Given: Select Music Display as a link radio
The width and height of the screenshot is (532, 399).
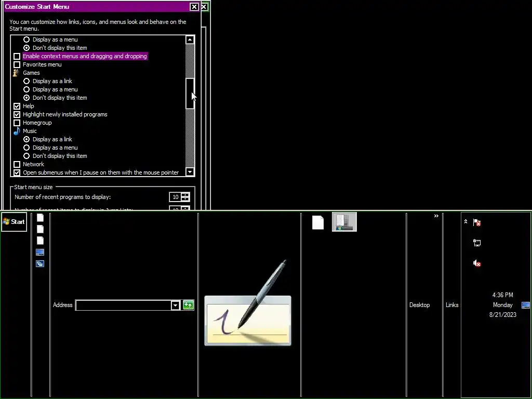Looking at the screenshot, I should click(26, 139).
